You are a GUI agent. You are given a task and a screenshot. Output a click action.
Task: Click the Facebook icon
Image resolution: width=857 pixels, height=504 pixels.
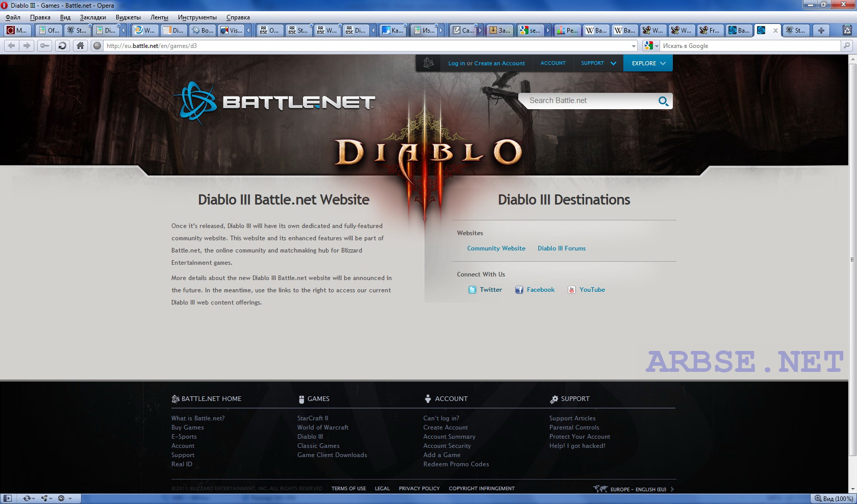click(x=519, y=290)
